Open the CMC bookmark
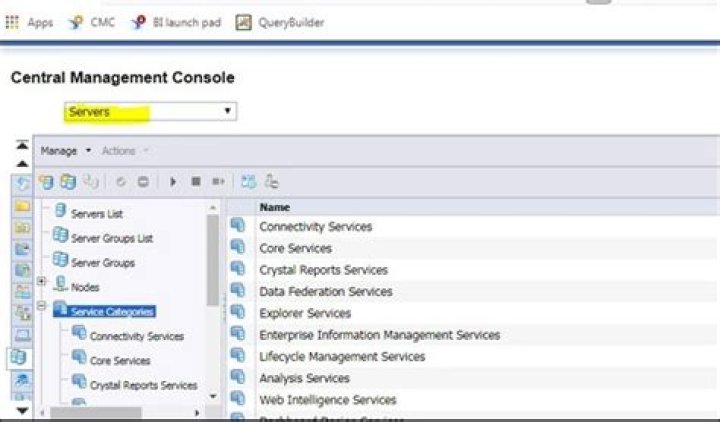Screen dimensions: 720x422 pyautogui.click(x=91, y=23)
